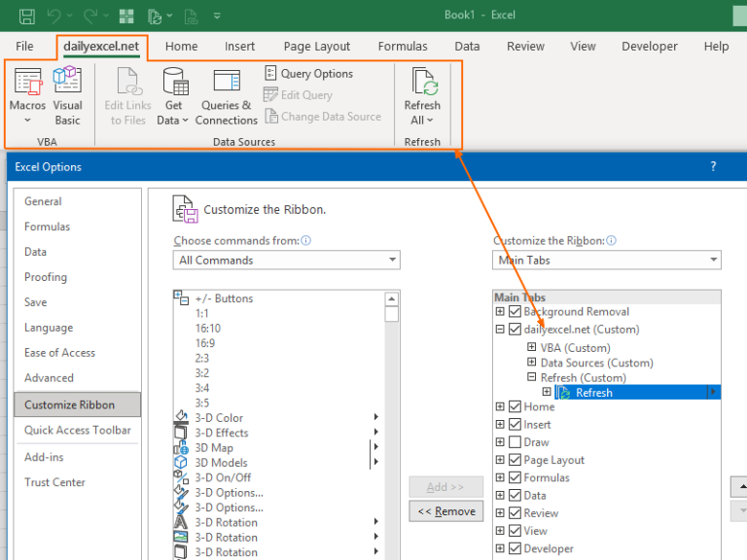Select the Trust Center category
Viewport: 747px width, 560px height.
click(x=54, y=482)
